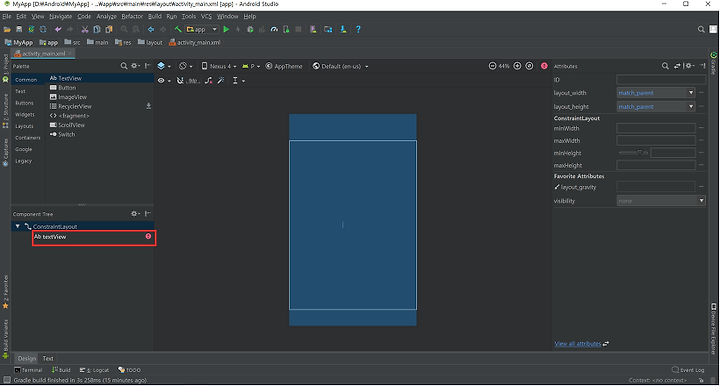Viewport: 720px width, 386px height.
Task: Open the Design Surface layers dropdown
Action: point(164,66)
